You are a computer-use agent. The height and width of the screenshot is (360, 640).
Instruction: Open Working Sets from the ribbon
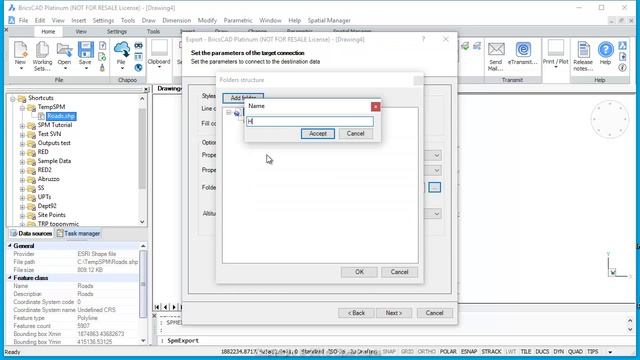42,56
